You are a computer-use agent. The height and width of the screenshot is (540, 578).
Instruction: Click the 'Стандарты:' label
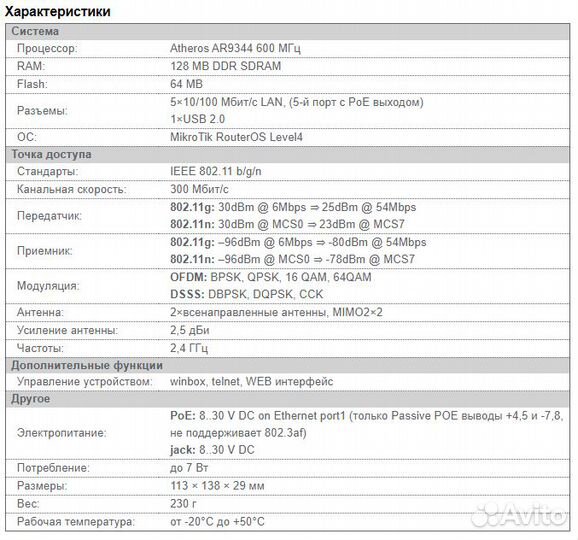(48, 171)
